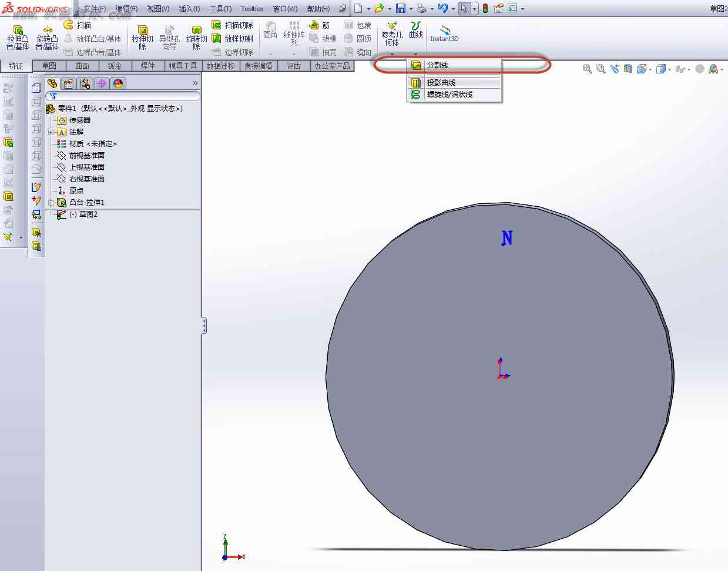This screenshot has height=571, width=728.
Task: Click the 曲线 Curves toolbar button
Action: tap(416, 31)
